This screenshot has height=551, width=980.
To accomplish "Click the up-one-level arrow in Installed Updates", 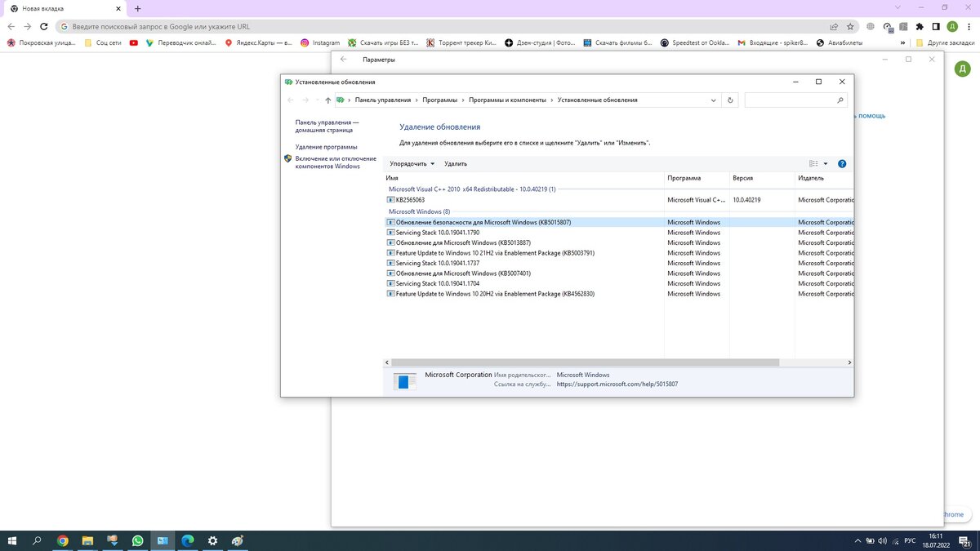I will (x=328, y=100).
